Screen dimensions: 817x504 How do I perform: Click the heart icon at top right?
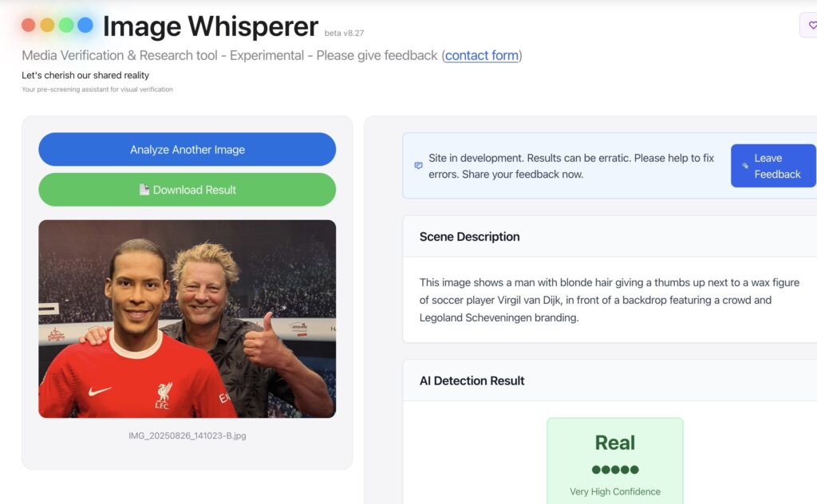811,25
